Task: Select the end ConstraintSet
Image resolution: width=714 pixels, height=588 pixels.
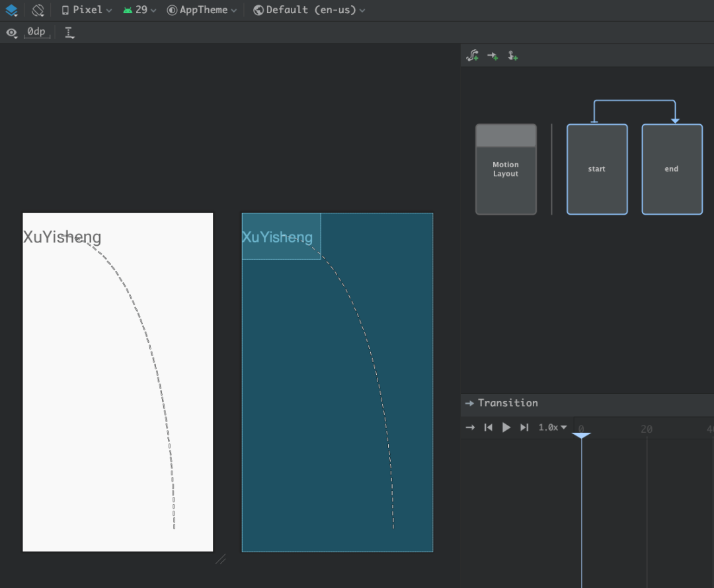Action: [x=672, y=169]
